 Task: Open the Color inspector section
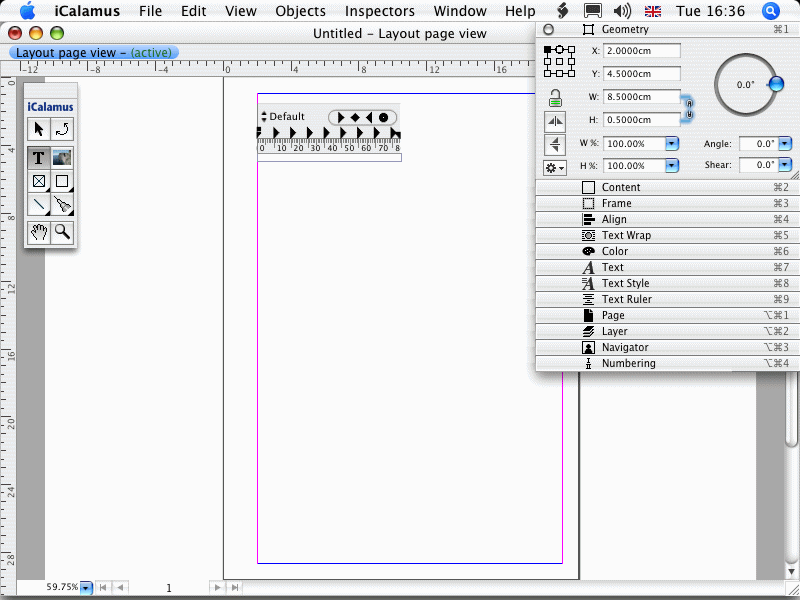615,251
